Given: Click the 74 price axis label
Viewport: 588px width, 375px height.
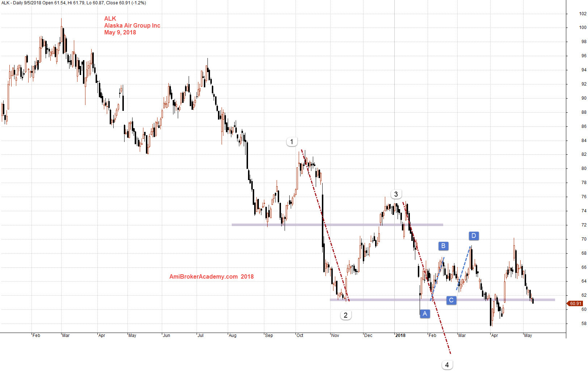Looking at the screenshot, I should coord(584,211).
